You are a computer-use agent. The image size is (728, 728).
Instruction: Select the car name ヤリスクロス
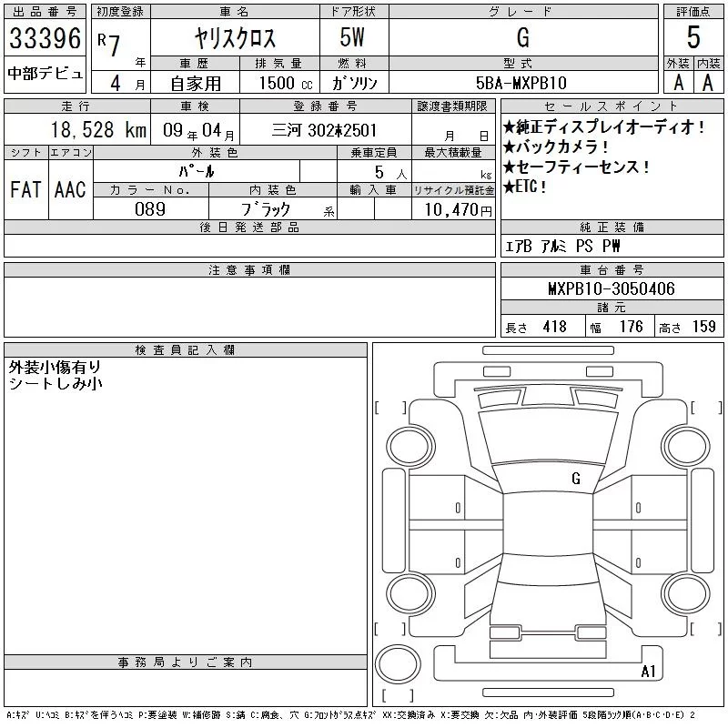coord(235,38)
